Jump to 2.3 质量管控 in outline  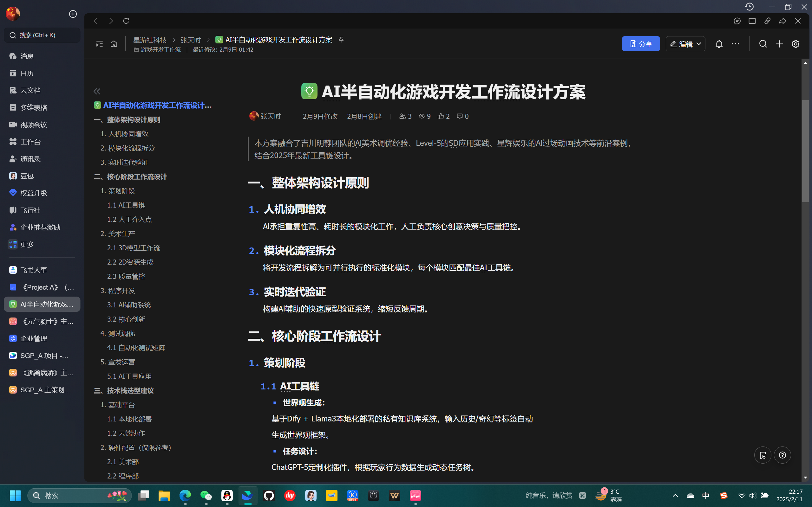126,276
